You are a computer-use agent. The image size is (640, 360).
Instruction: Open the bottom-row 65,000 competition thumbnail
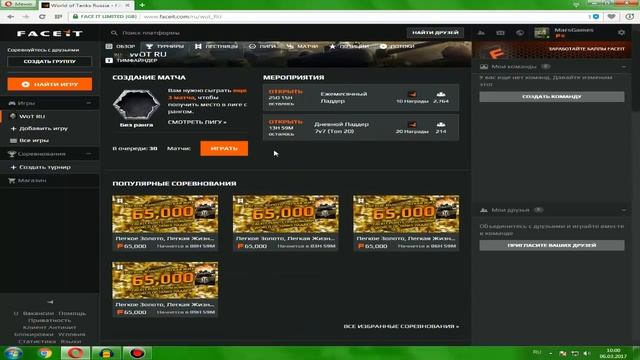pos(165,280)
